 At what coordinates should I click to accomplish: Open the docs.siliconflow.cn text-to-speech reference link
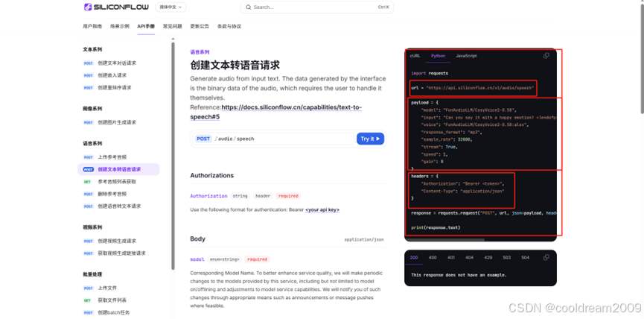point(275,112)
